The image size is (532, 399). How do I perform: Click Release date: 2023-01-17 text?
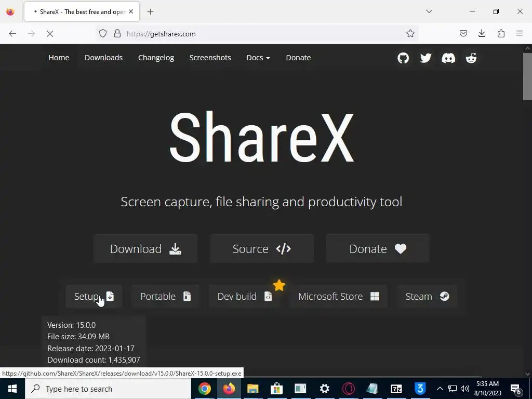(x=91, y=349)
